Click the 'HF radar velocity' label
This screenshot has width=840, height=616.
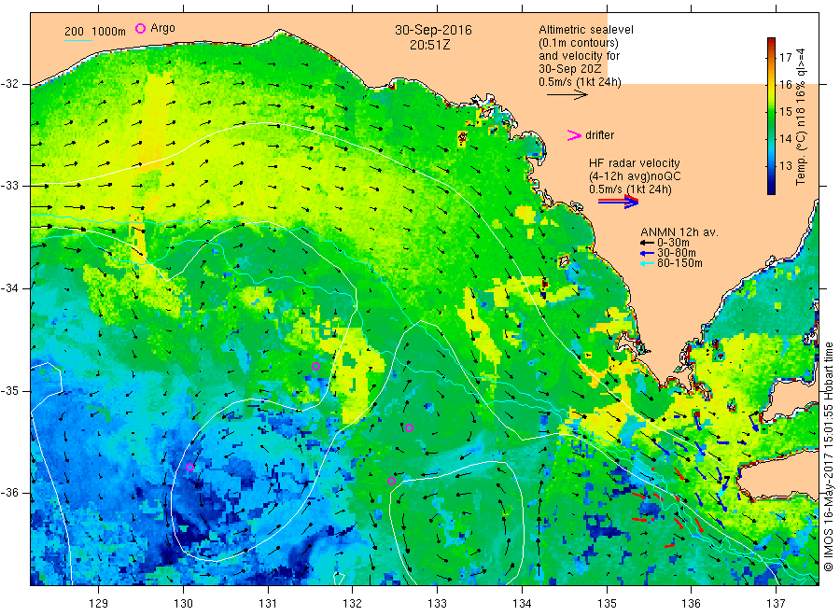pyautogui.click(x=635, y=162)
